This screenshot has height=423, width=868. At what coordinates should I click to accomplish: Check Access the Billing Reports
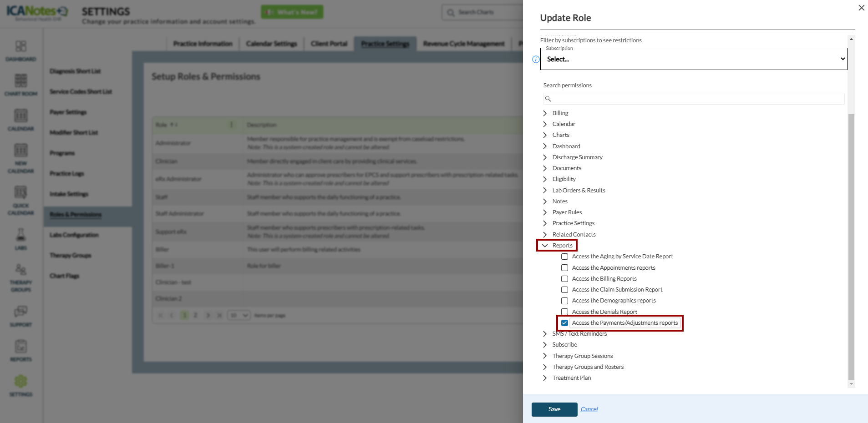tap(564, 279)
